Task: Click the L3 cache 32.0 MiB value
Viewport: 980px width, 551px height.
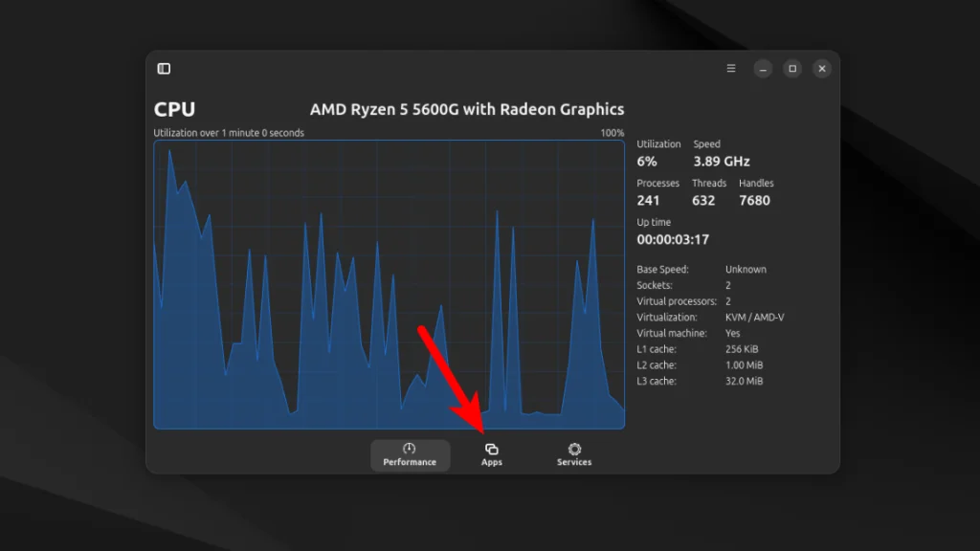Action: point(744,382)
